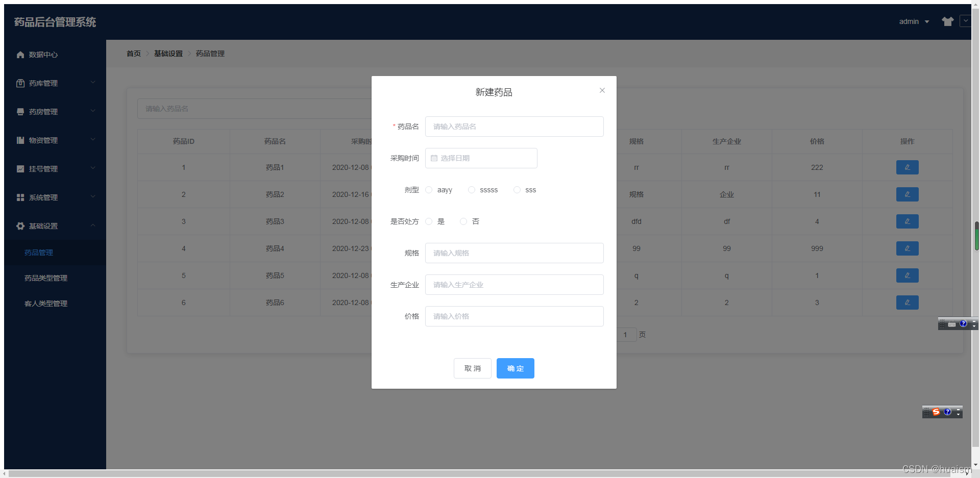Click the 药品管理 breadcrumb
980x478 pixels.
click(x=210, y=54)
